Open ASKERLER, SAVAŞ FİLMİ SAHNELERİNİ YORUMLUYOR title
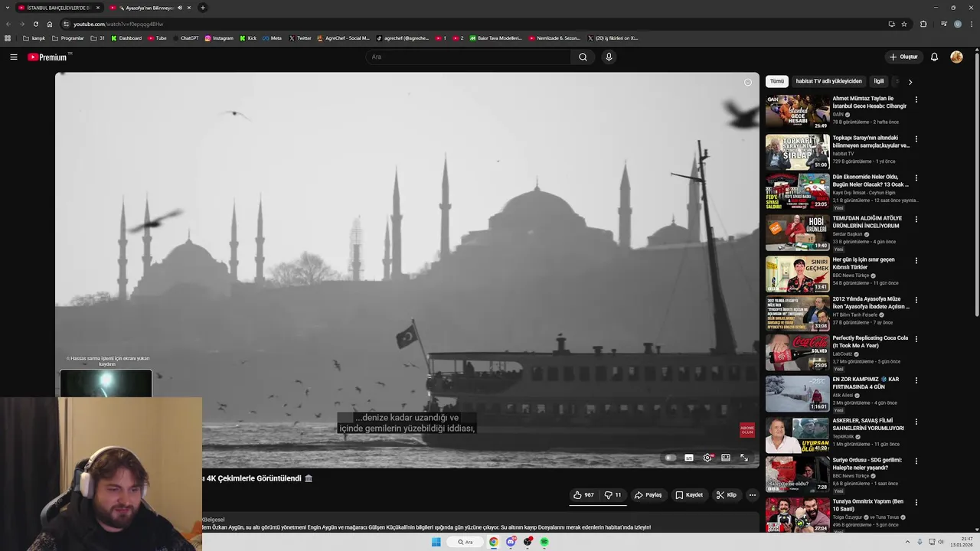 pos(868,425)
